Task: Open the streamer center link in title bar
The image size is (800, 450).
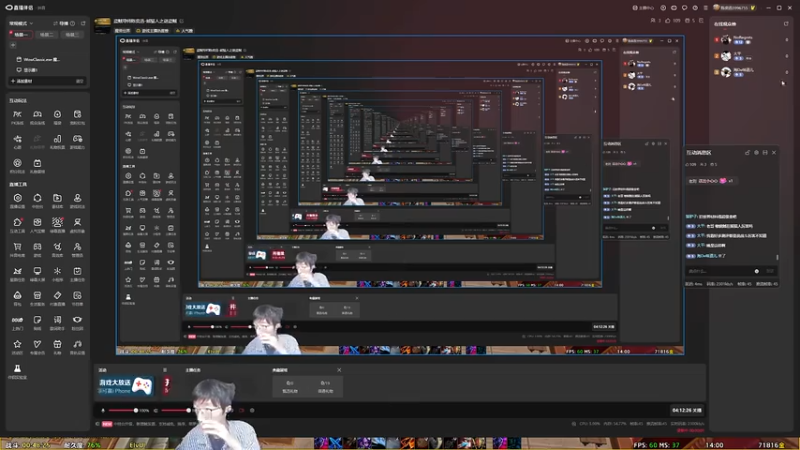Action: [x=643, y=8]
